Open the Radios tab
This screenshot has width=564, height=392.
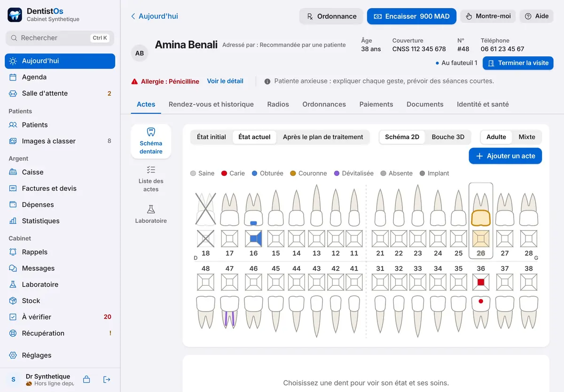(x=278, y=104)
